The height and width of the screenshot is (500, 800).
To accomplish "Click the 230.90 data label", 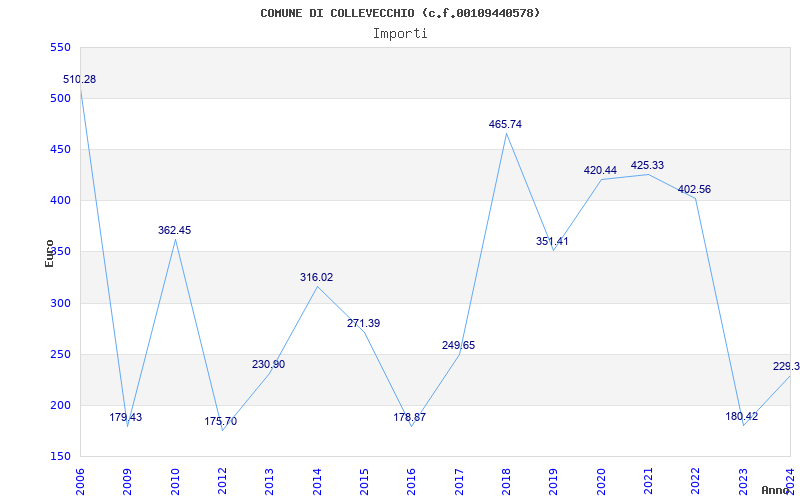I will [x=268, y=365].
